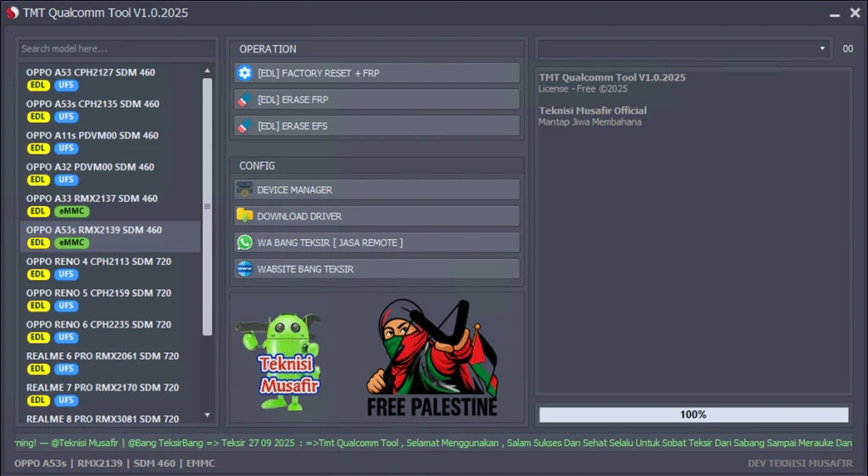
Task: Click the gear icon for Factory Reset + FRP
Action: click(245, 73)
